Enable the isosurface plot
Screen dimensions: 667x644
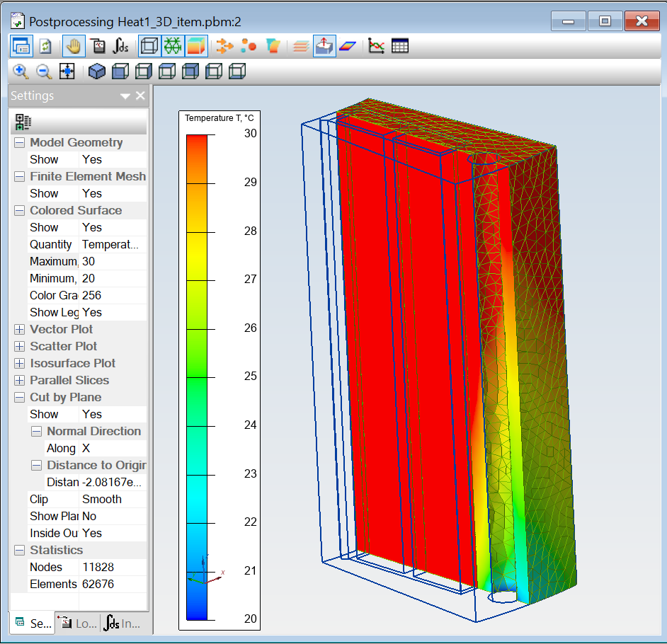(273, 46)
